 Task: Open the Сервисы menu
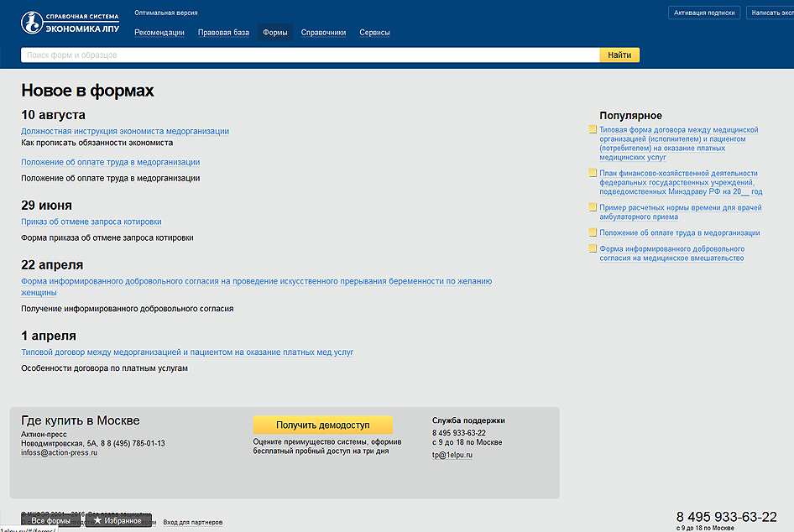[x=374, y=33]
